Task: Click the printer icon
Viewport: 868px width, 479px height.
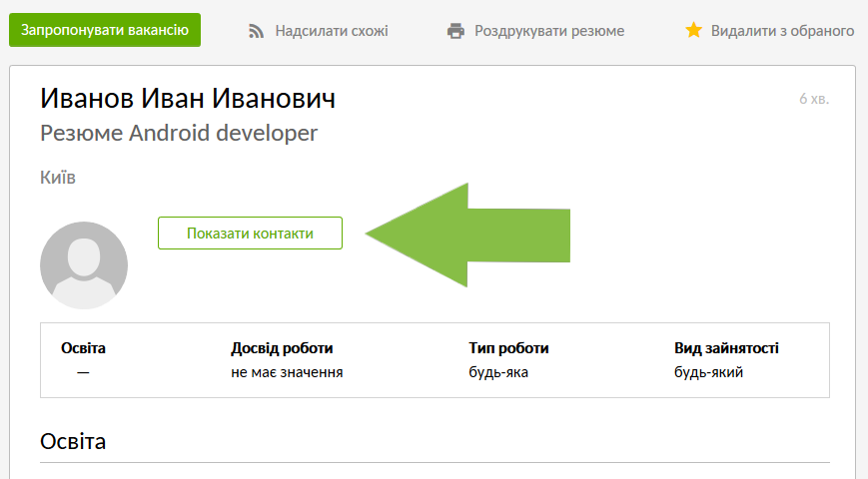Action: point(455,31)
